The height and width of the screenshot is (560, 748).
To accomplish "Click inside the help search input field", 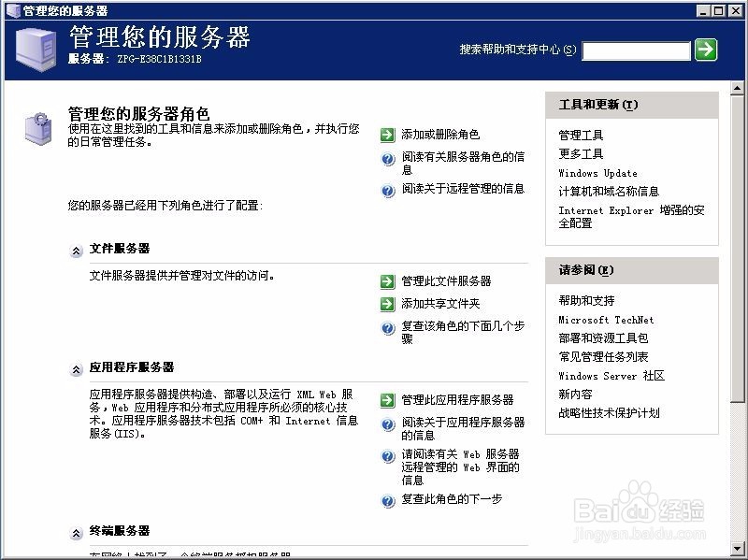I will [636, 50].
